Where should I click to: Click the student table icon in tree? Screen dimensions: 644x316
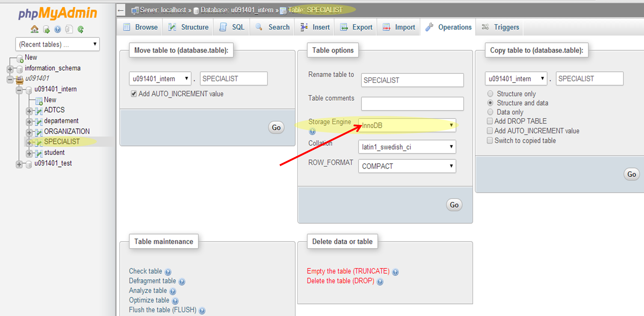[39, 153]
